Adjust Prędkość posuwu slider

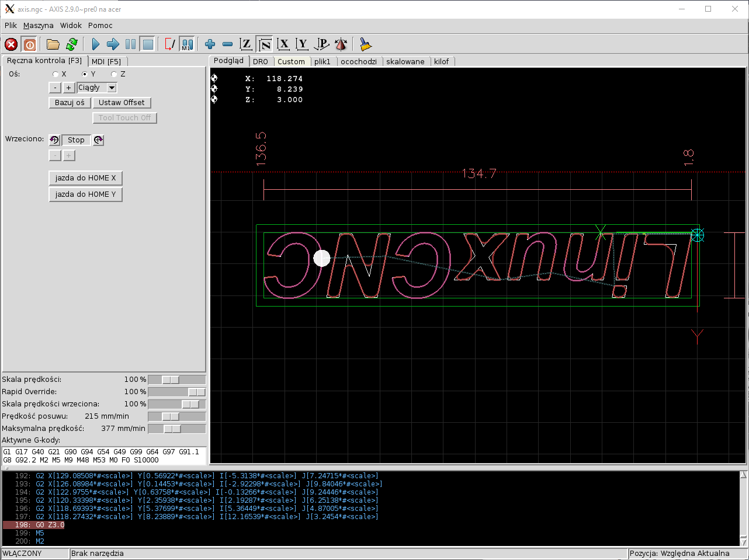[176, 416]
